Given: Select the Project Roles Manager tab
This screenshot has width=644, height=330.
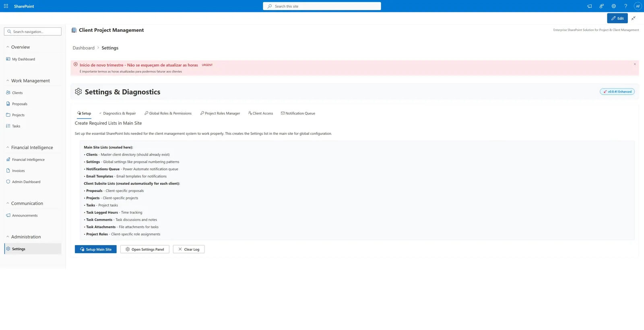Looking at the screenshot, I should click(220, 113).
